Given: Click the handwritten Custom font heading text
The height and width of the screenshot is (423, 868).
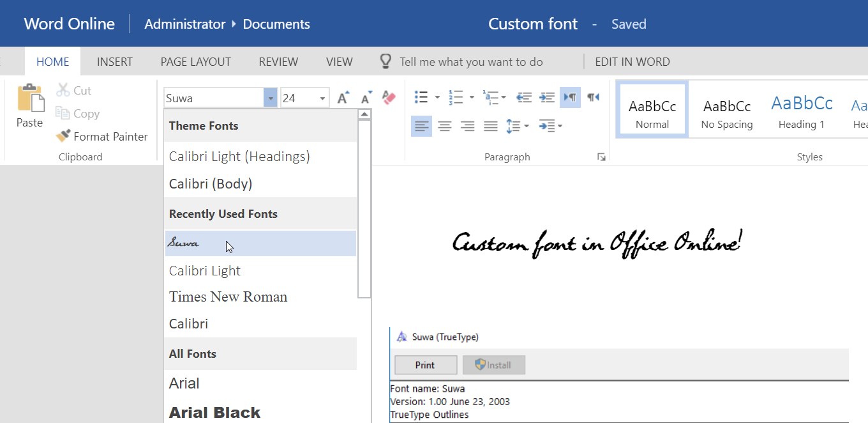Looking at the screenshot, I should [x=597, y=244].
